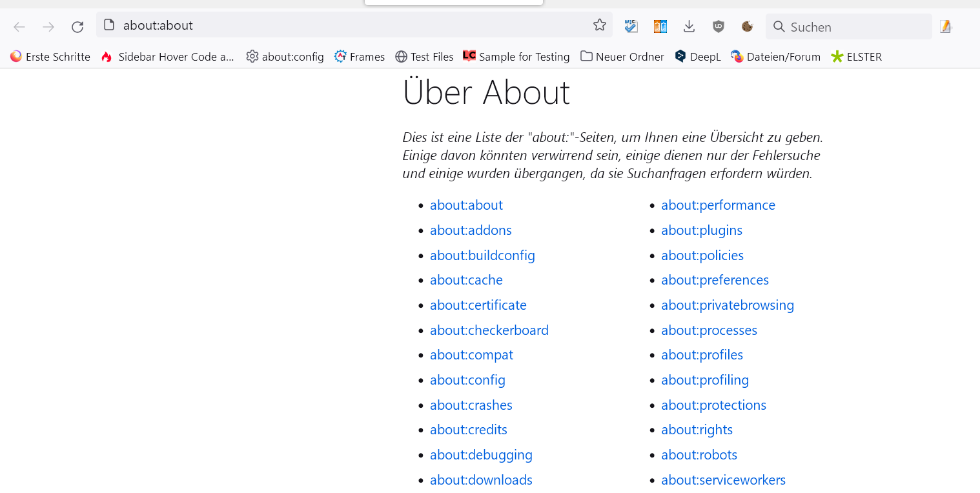Click the cookie extension icon
This screenshot has width=980, height=493.
[747, 26]
